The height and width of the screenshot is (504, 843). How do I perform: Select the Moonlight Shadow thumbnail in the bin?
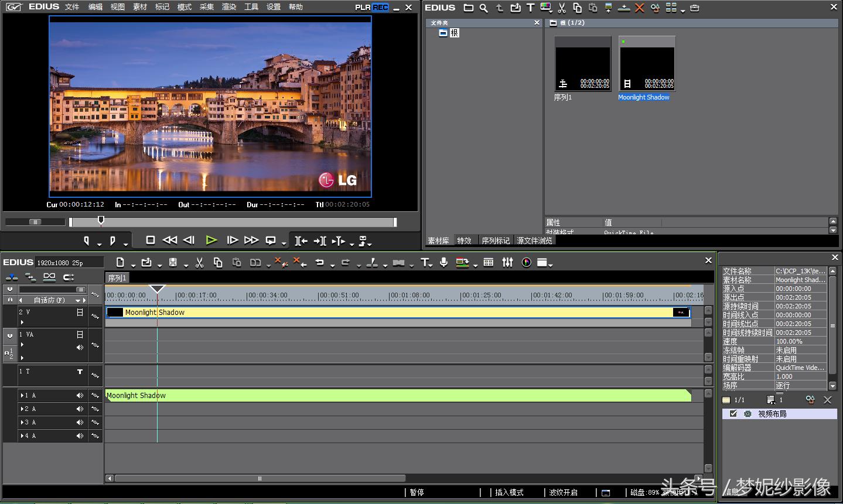pos(647,63)
